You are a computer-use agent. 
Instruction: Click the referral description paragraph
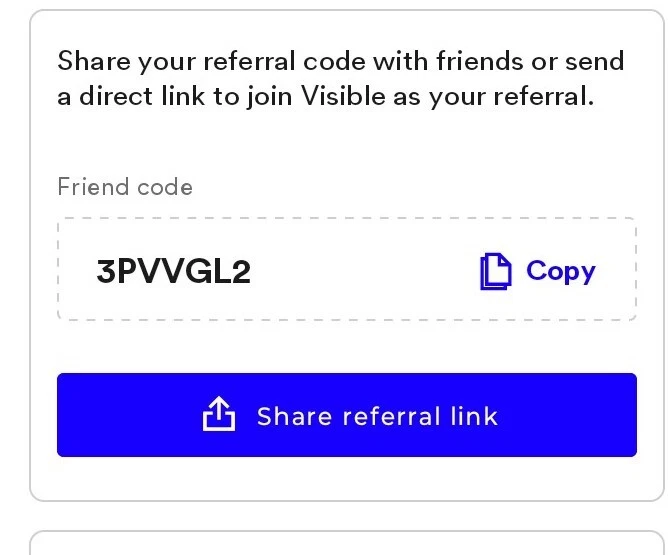[341, 78]
